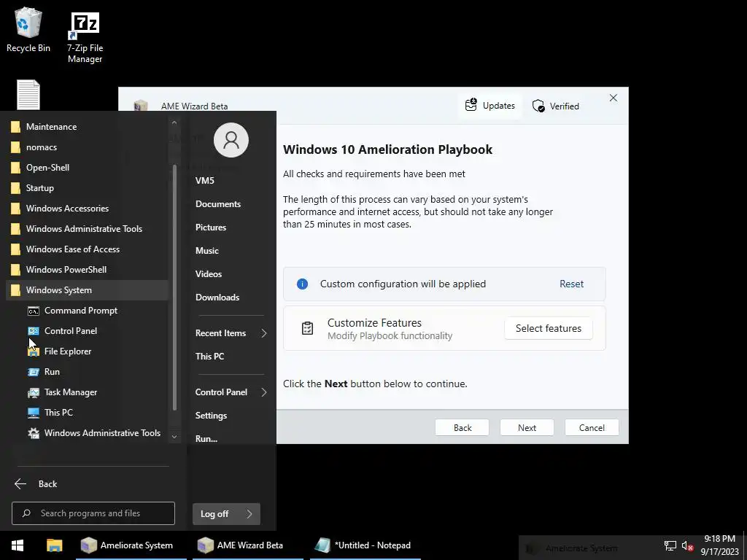Expand the Maintenance folder
This screenshot has width=747, height=560.
(x=88, y=127)
